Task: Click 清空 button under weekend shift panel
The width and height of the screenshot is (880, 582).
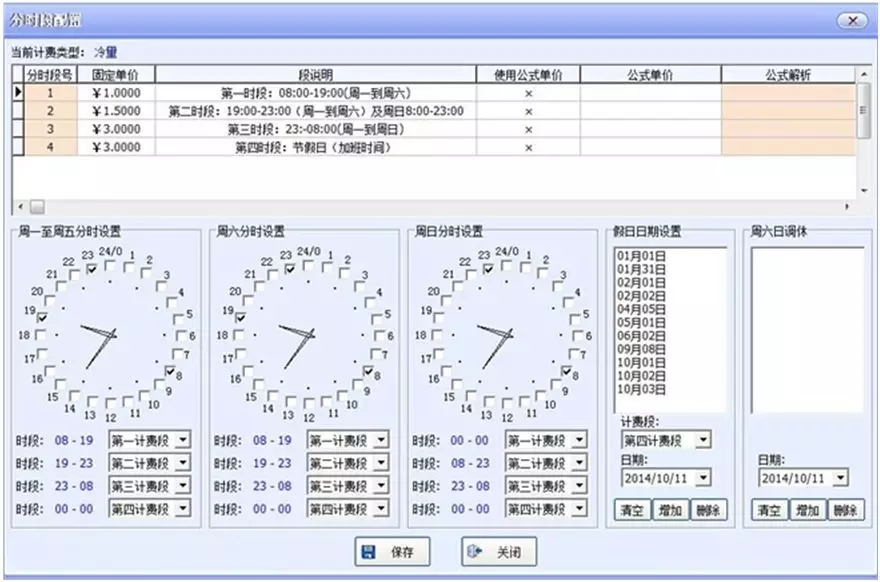Action: tap(769, 511)
